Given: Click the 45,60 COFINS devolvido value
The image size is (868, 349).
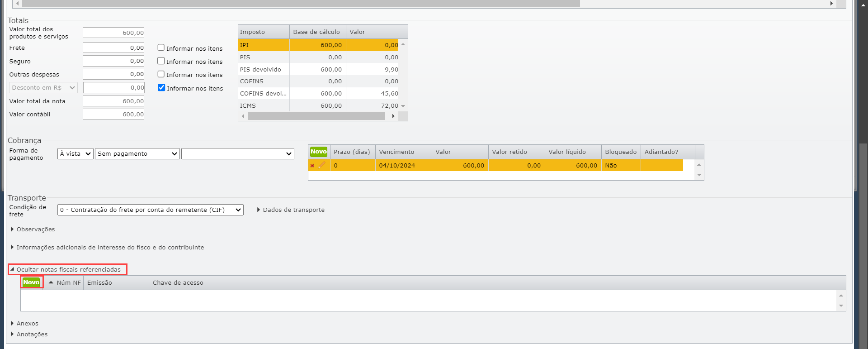Looking at the screenshot, I should (373, 93).
